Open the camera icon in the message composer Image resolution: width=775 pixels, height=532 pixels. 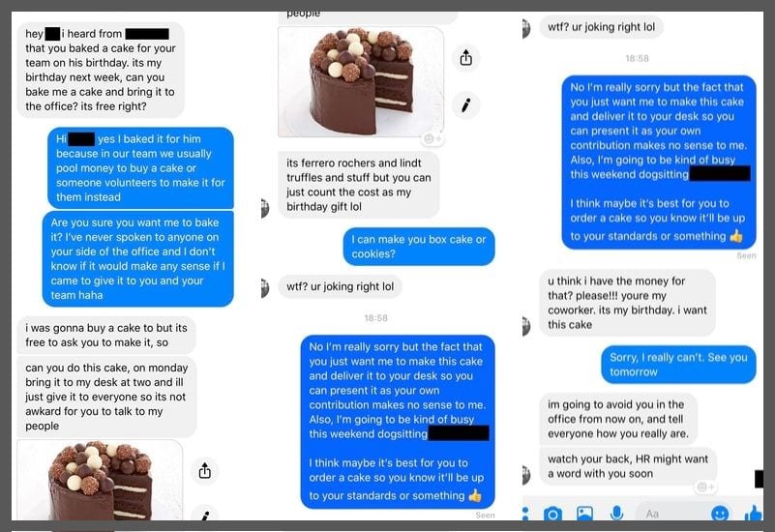coord(552,514)
